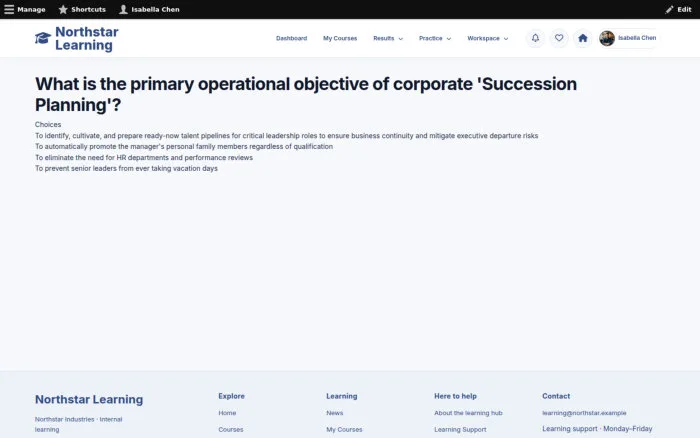
Task: Open 'About the learning hub' link
Action: tap(468, 413)
